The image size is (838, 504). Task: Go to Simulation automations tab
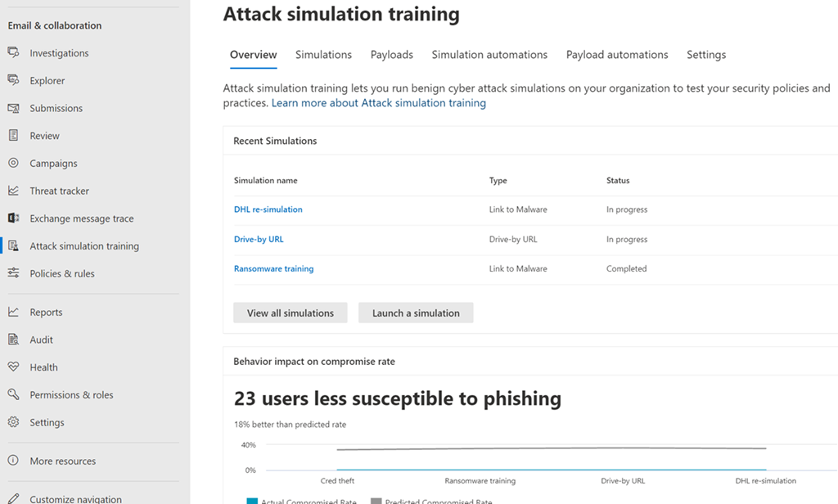point(489,55)
